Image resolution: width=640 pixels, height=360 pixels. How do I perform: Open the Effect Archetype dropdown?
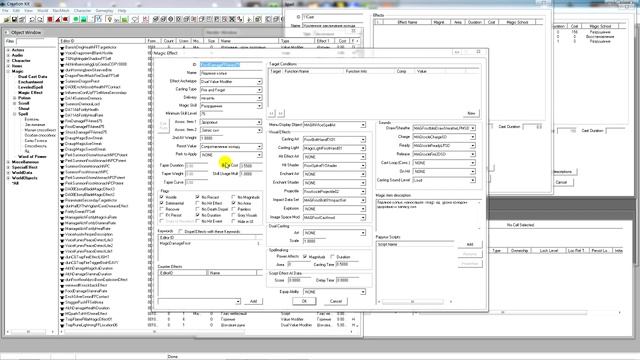point(259,82)
